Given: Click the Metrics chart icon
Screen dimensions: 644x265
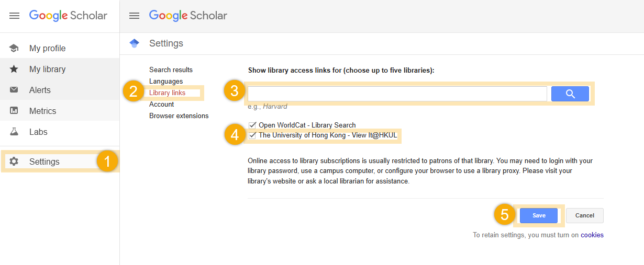Looking at the screenshot, I should coord(14,111).
